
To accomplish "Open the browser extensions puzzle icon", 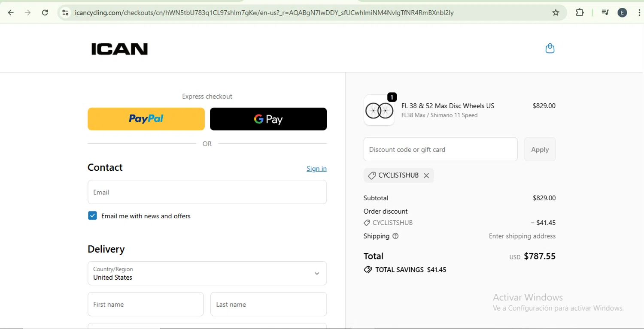I will [580, 12].
